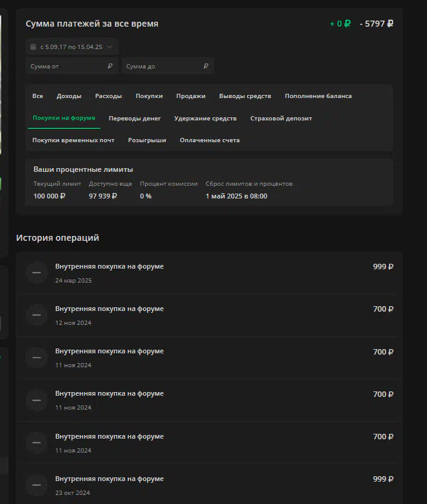This screenshot has width=427, height=504.
Task: Show the Страховой депозит tab
Action: [281, 119]
